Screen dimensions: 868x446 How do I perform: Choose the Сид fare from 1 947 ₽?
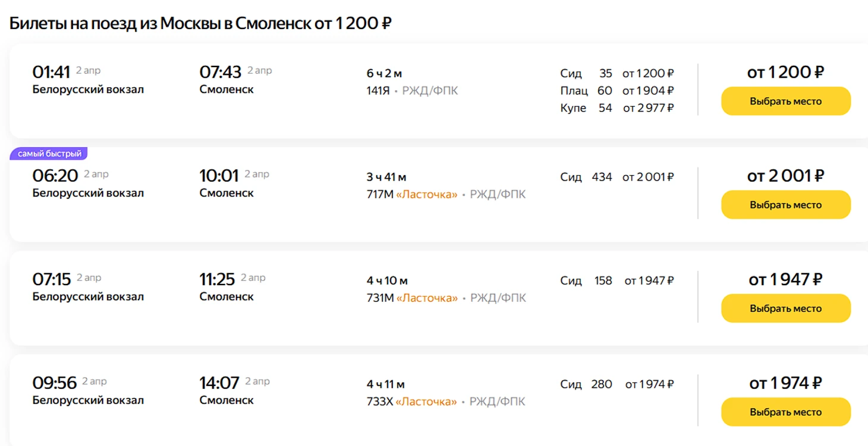pyautogui.click(x=617, y=280)
